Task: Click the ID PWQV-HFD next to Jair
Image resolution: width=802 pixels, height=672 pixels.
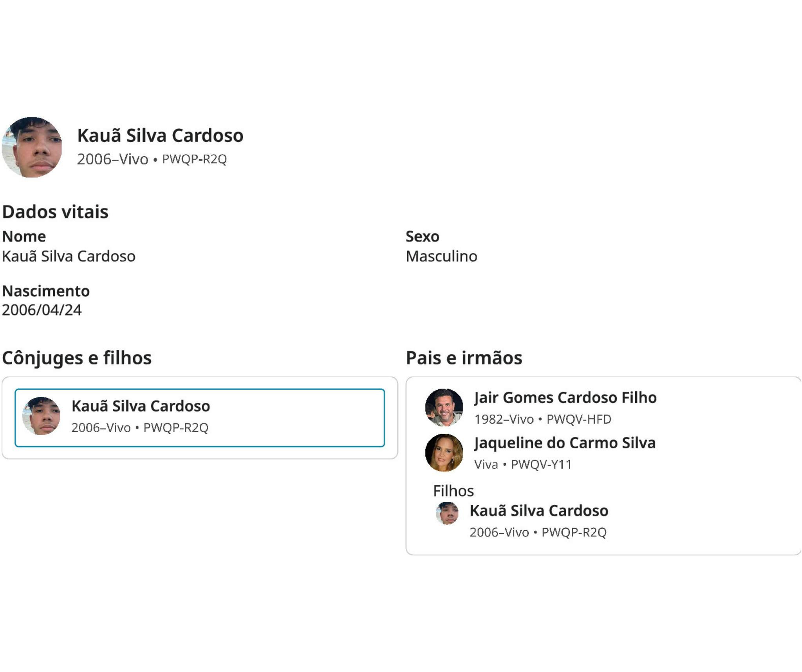Action: 578,419
